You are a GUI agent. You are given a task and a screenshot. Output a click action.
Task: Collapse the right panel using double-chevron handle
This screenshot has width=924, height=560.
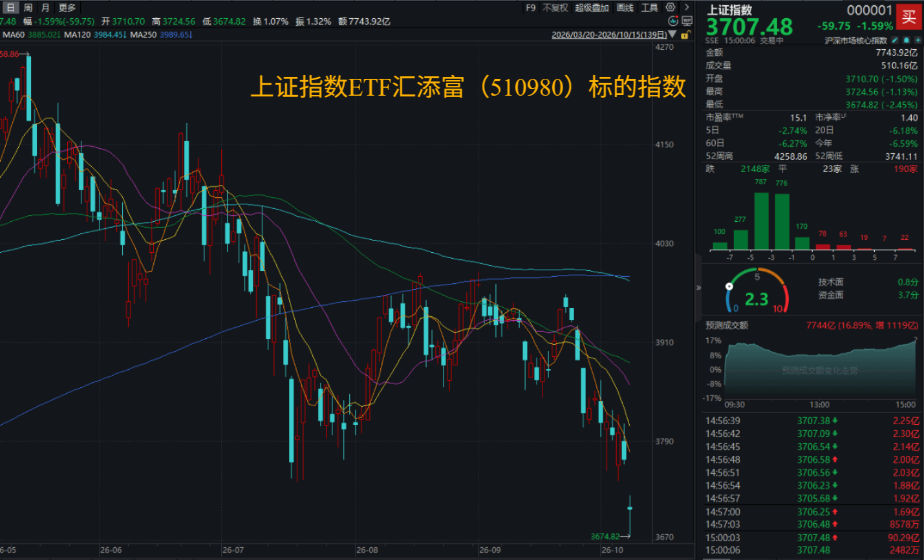pyautogui.click(x=698, y=288)
